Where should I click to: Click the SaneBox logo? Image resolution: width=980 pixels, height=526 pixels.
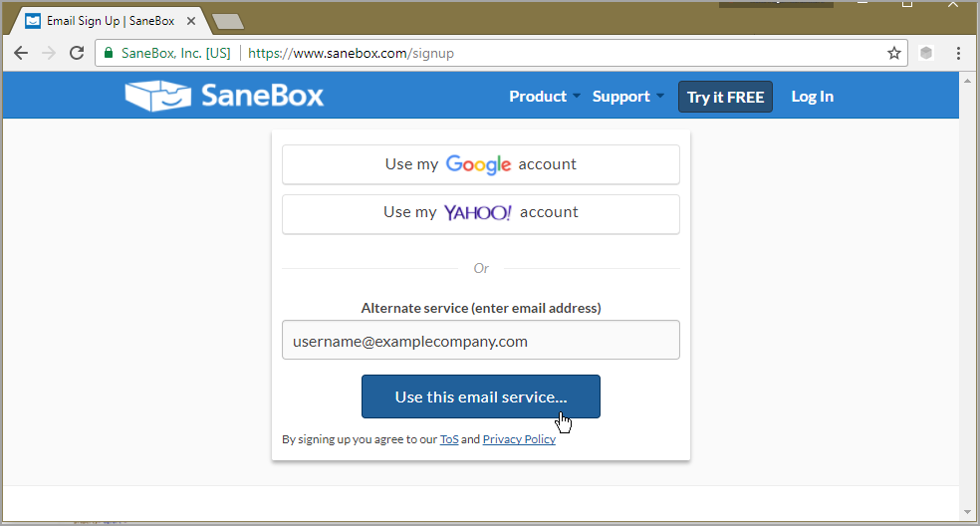pos(224,96)
